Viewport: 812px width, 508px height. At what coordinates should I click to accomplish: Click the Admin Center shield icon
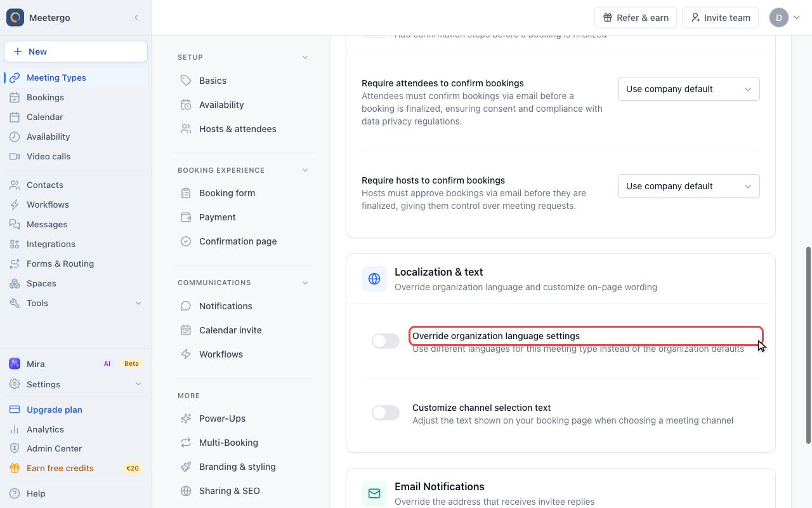point(15,448)
